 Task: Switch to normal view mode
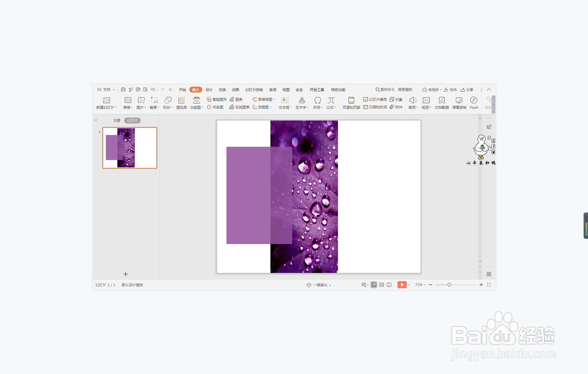[x=374, y=285]
